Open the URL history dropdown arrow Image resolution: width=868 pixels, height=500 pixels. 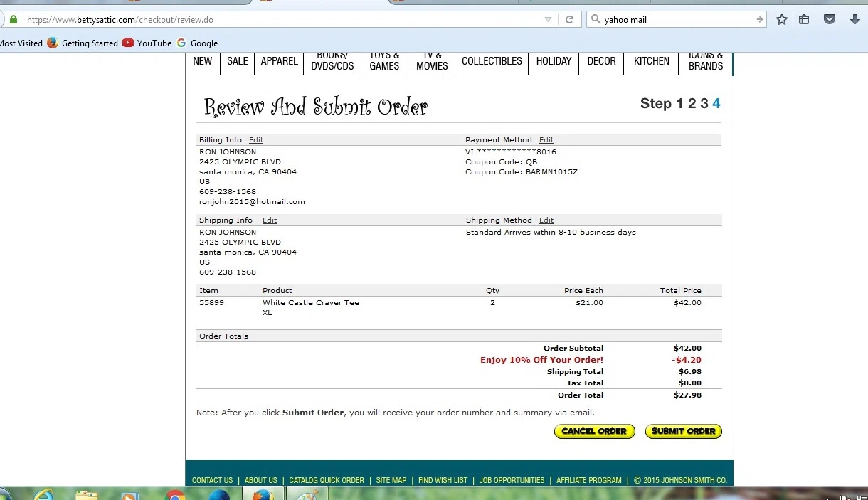pos(548,20)
